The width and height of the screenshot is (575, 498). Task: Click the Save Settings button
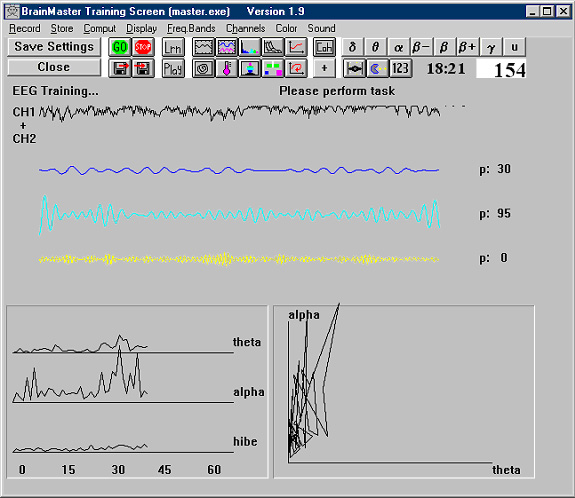point(54,47)
